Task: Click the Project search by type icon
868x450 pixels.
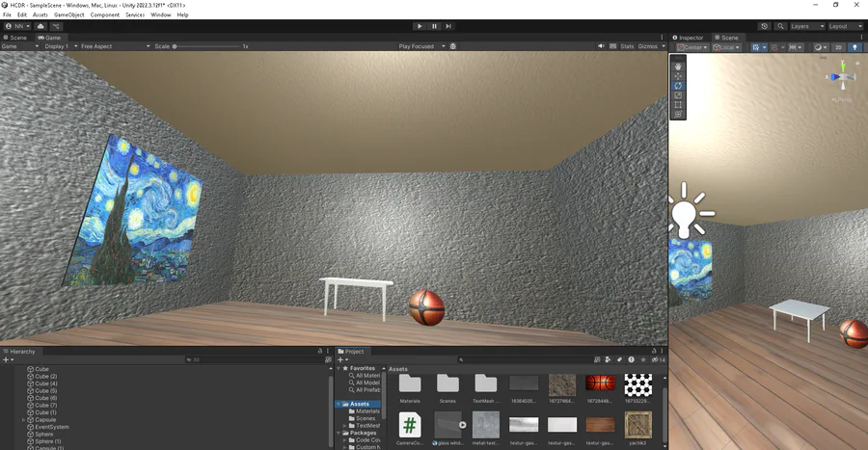Action: 608,359
